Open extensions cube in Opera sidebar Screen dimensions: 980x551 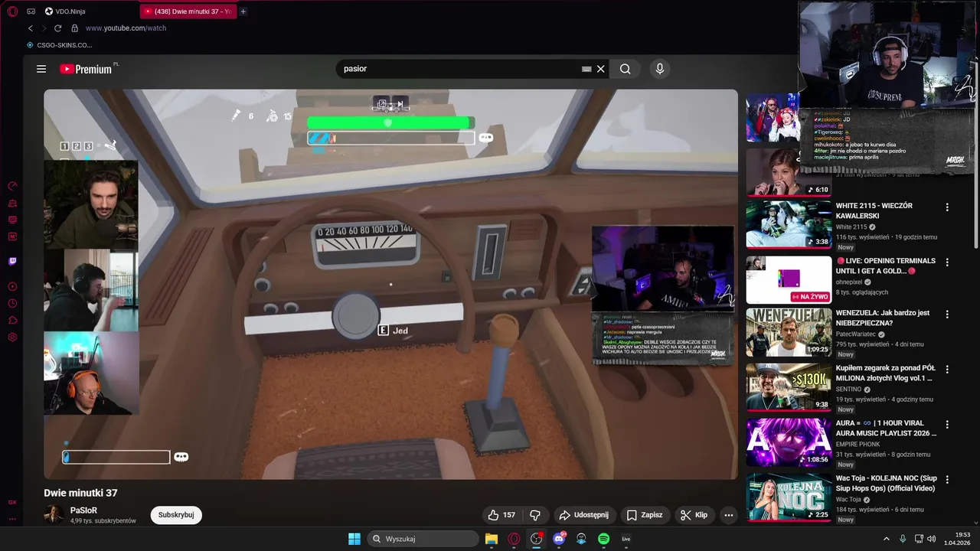pos(12,321)
